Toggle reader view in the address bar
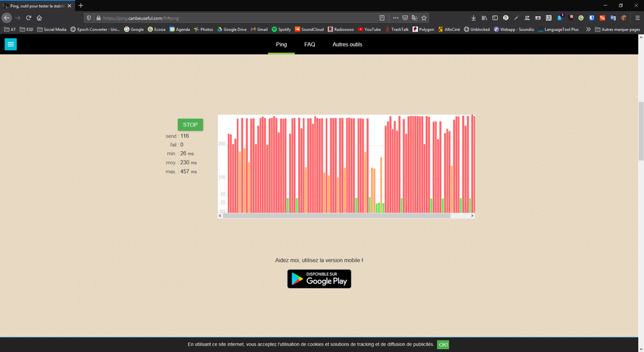The image size is (644, 352). pos(382,18)
